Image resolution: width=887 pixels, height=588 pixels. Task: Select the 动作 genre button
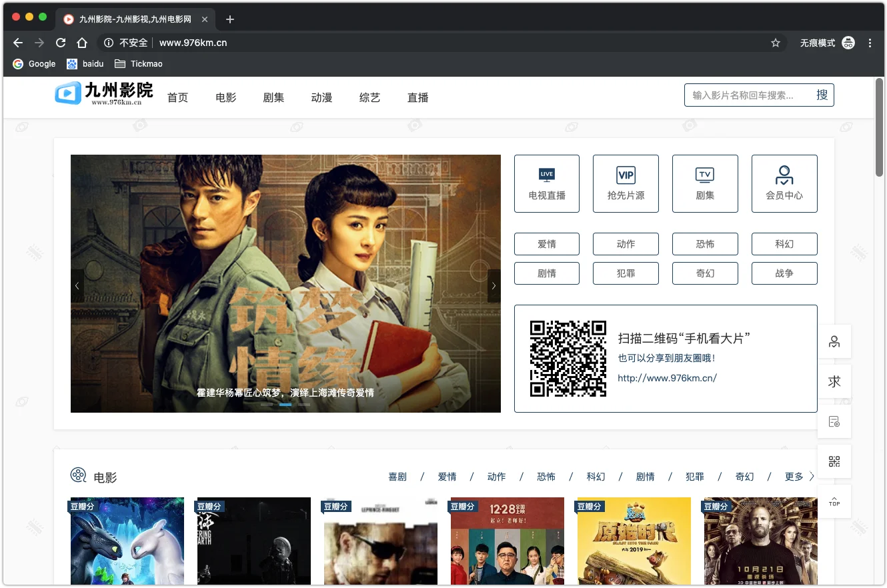(626, 244)
